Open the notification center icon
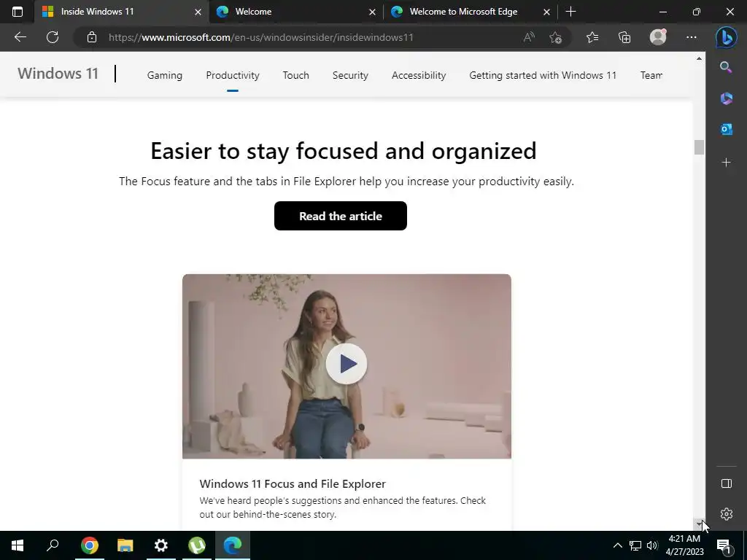The image size is (747, 560). tap(724, 545)
